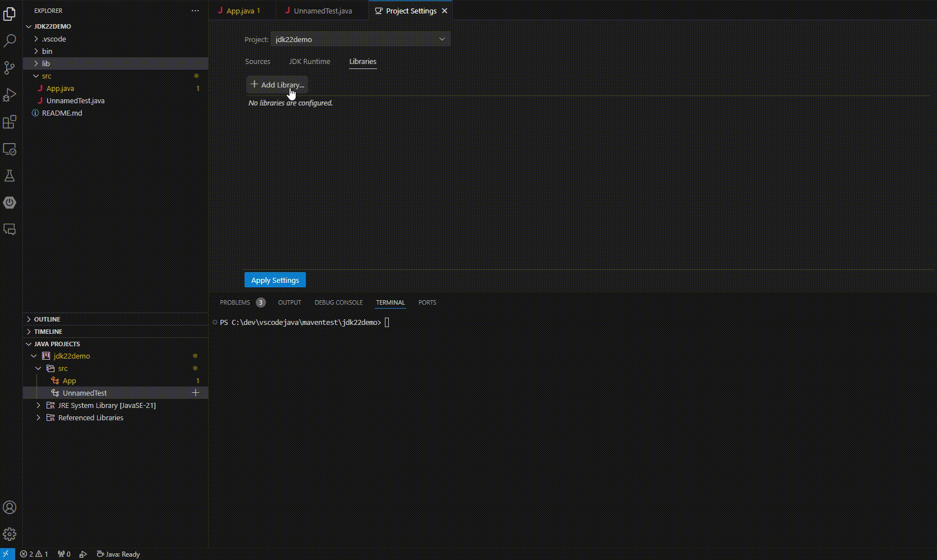Click the Accounts icon

10,507
